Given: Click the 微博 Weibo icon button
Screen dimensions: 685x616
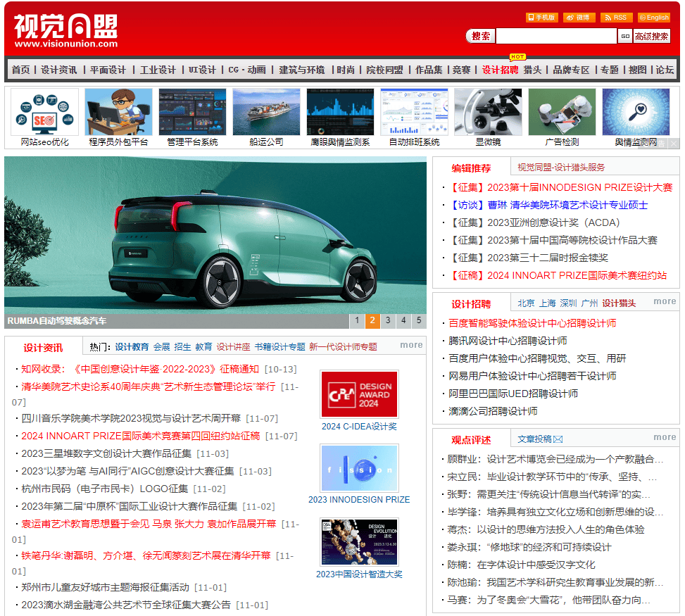Looking at the screenshot, I should coord(578,18).
